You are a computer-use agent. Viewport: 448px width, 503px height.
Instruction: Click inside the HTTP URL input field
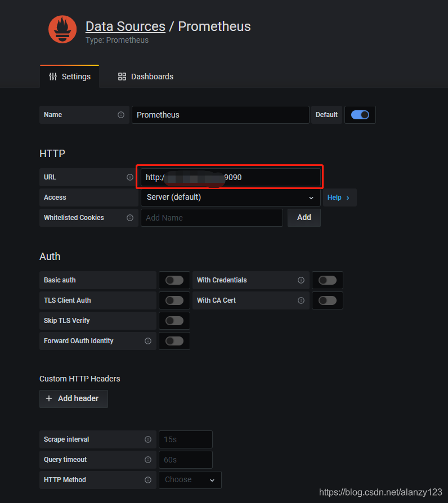point(230,177)
